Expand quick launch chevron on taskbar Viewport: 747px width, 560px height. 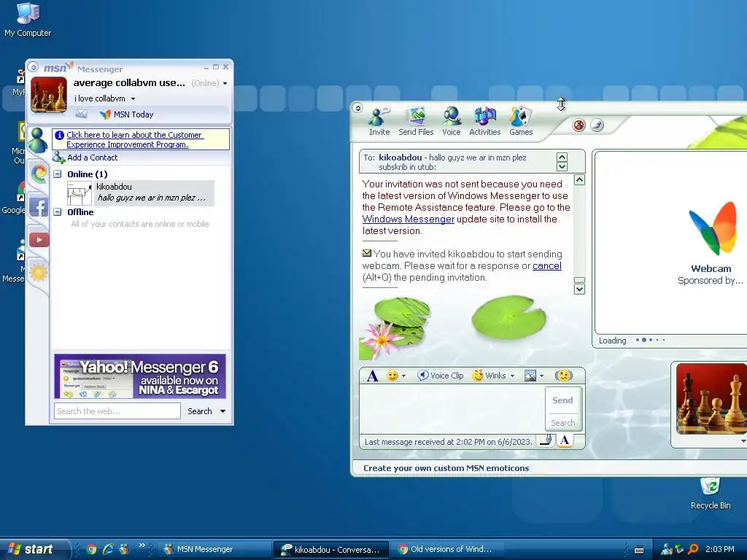142,545
